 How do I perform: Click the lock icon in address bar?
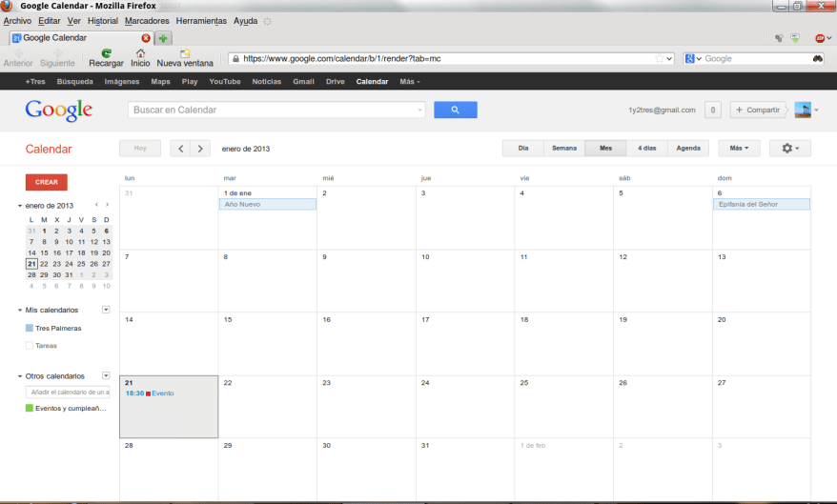(235, 59)
